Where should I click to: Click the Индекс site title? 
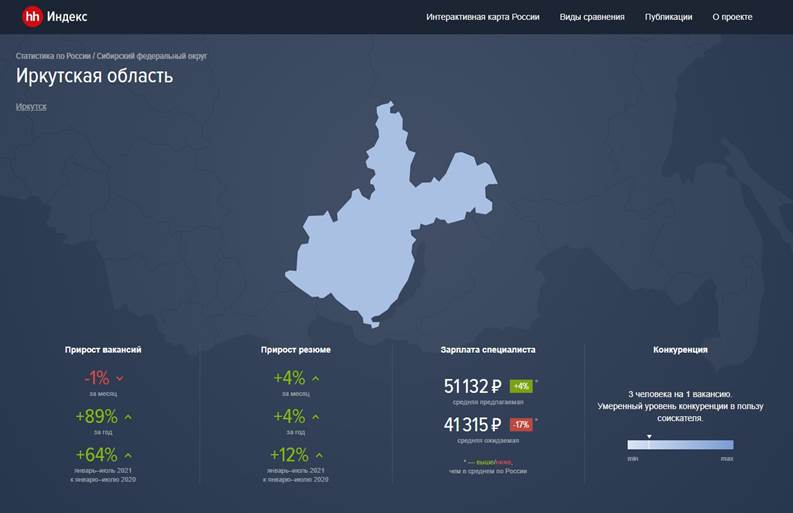[68, 16]
